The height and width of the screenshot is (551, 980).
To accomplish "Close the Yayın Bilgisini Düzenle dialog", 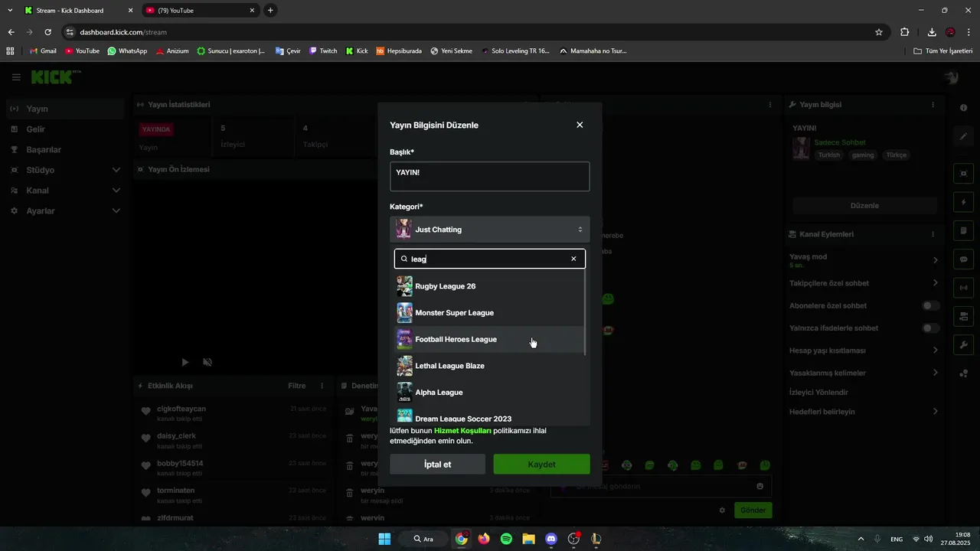I will (x=580, y=125).
